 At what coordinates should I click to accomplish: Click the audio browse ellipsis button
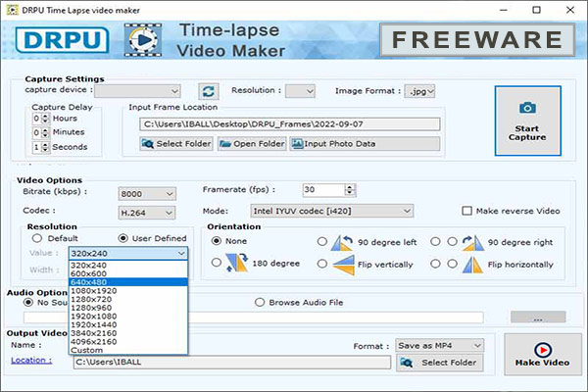(538, 317)
